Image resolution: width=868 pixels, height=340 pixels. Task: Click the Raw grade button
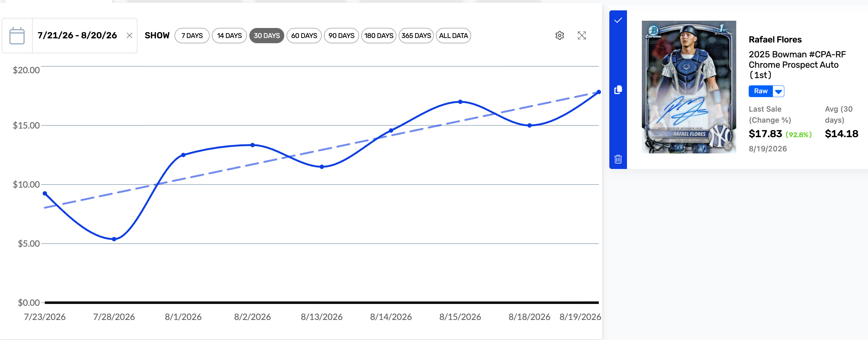click(x=761, y=91)
